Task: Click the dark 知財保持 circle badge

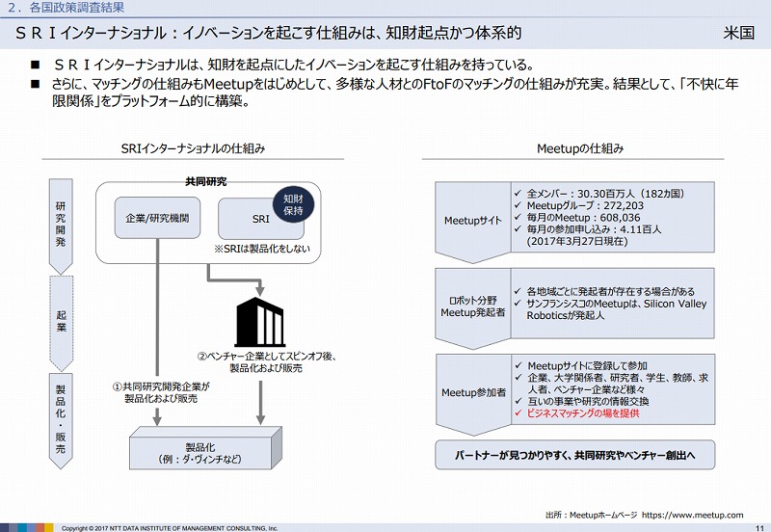Action: click(x=292, y=206)
